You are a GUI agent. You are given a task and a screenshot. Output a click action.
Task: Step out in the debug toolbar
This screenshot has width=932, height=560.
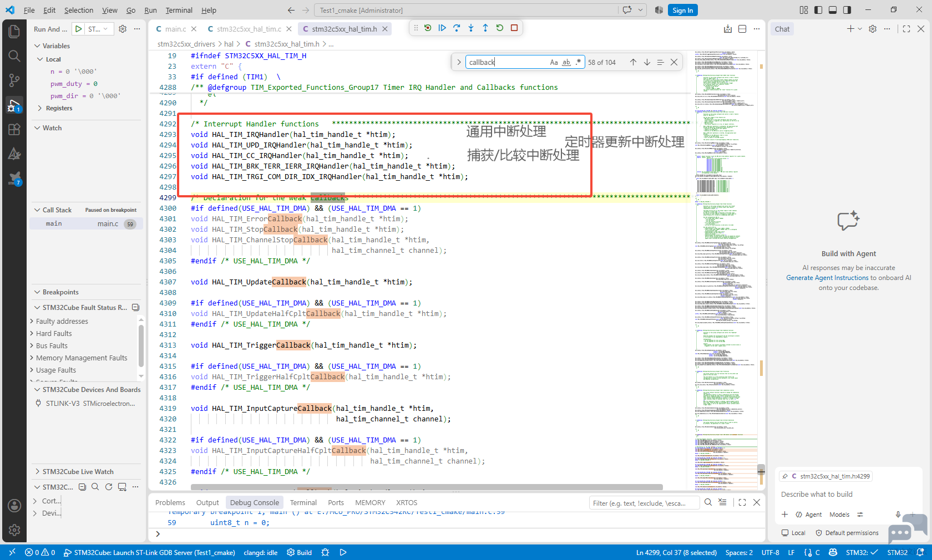pyautogui.click(x=485, y=28)
